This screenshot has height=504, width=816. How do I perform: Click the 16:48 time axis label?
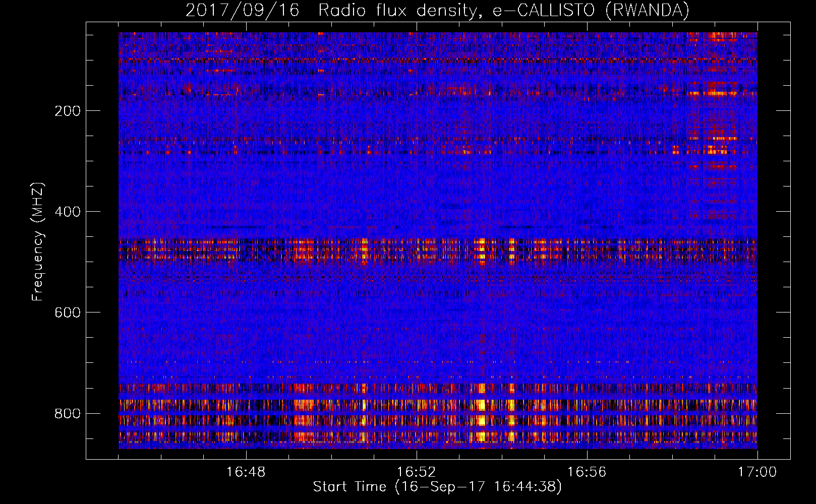coord(246,472)
